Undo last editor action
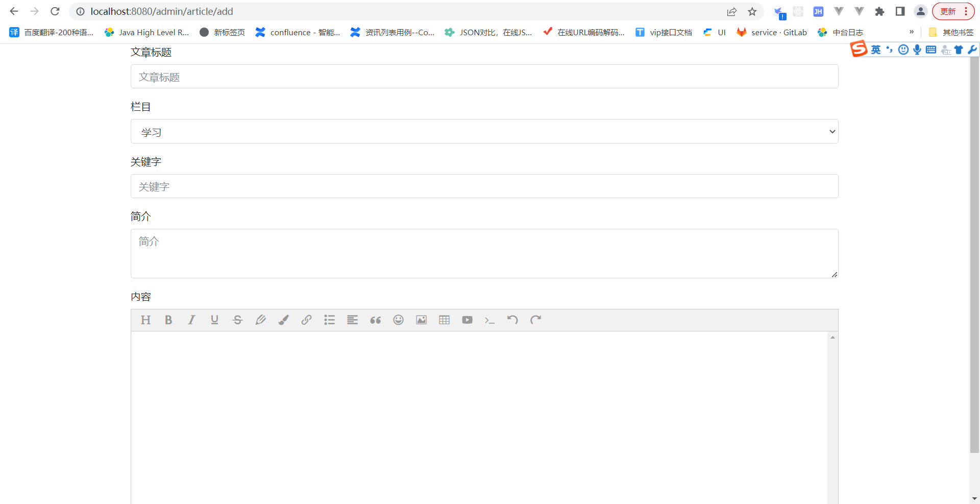Screen dimensions: 980x504 click(512, 320)
